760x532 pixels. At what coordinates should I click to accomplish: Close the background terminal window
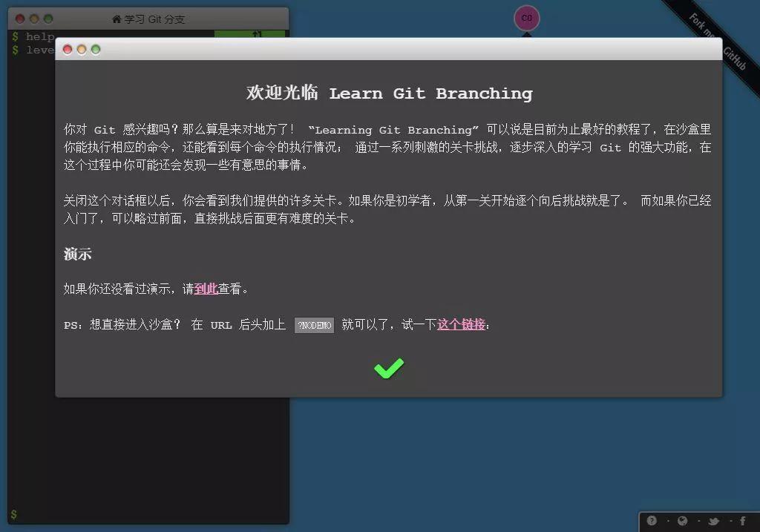tap(20, 19)
